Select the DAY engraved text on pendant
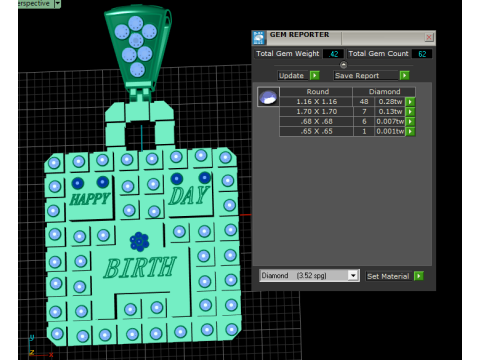480x360 pixels. 189,195
